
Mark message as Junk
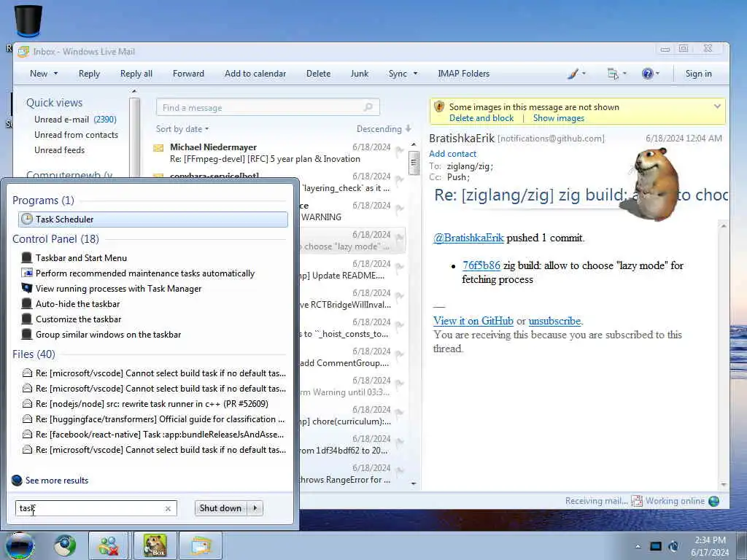359,74
